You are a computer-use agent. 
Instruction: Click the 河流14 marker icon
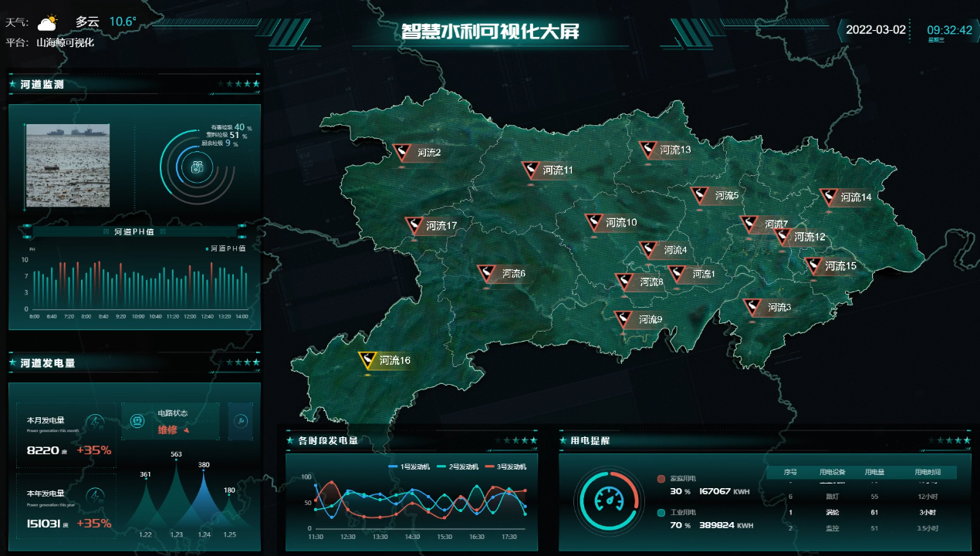(x=829, y=196)
